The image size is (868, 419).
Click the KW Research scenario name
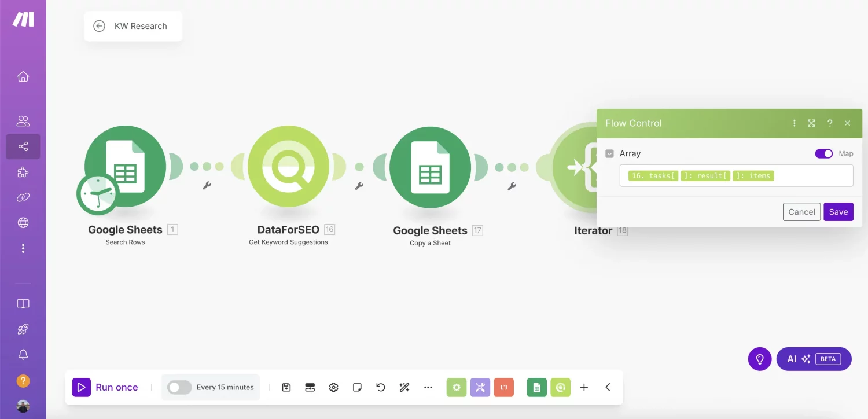[141, 26]
